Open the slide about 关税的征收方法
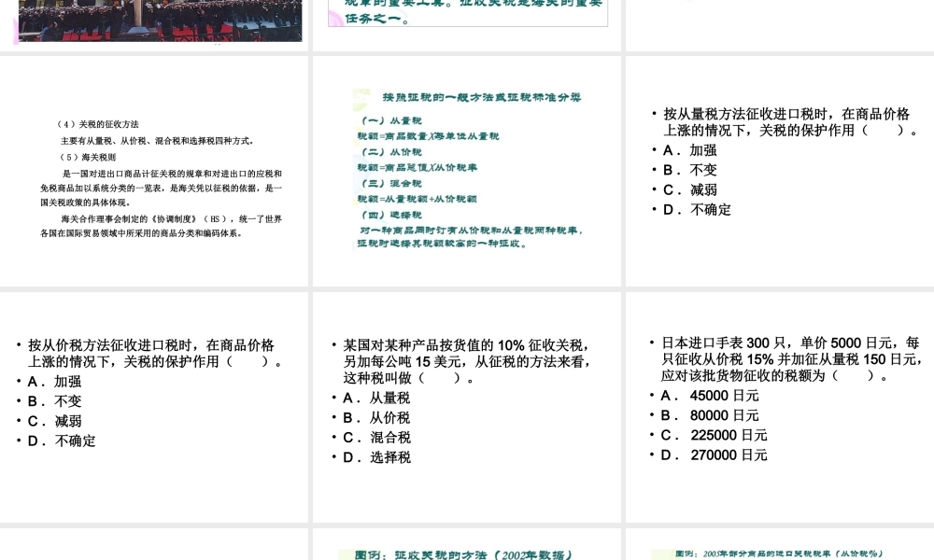The image size is (934, 560). (x=154, y=173)
